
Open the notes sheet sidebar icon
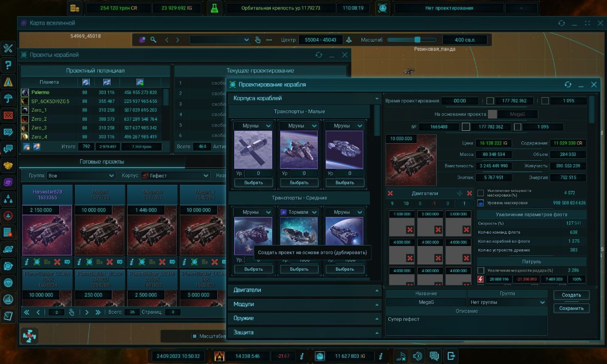pos(8,316)
